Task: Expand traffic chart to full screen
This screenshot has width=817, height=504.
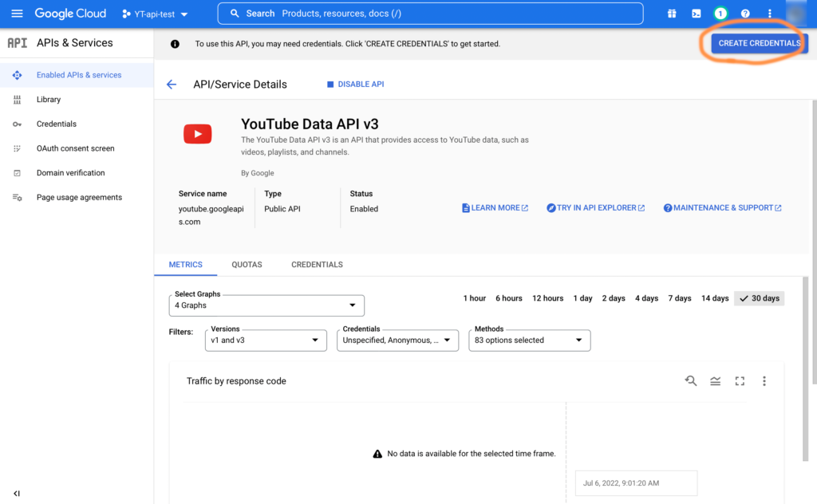Action: 740,381
